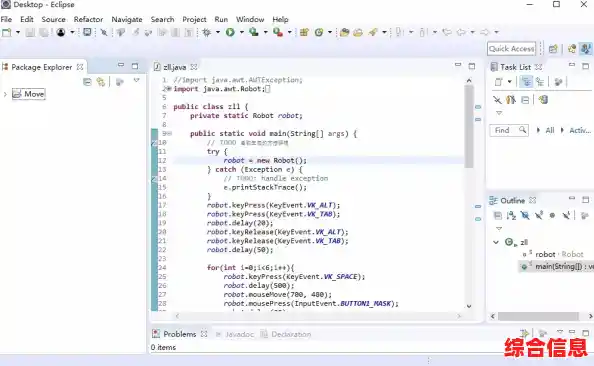Viewport: 594px width, 366px height.
Task: Click the Search flashlight toolbar icon
Action: [373, 32]
